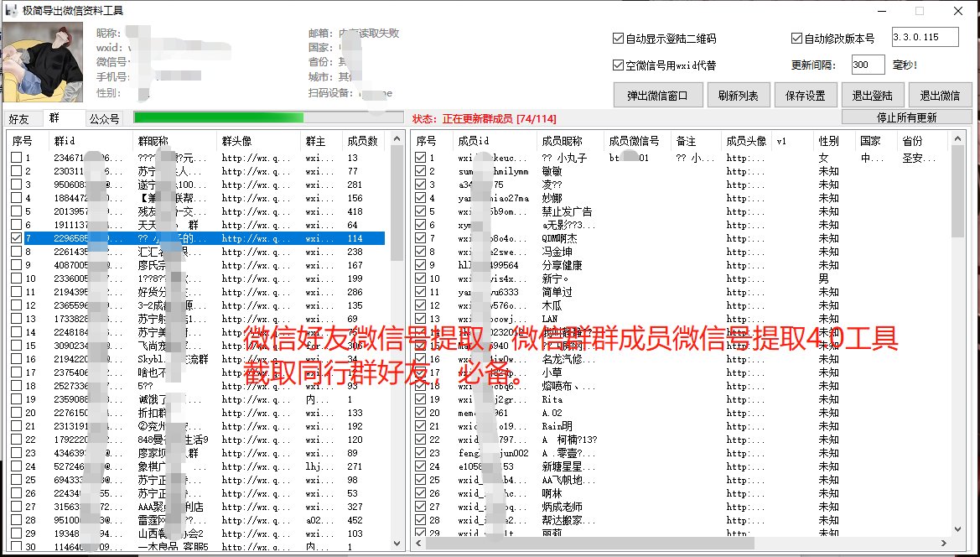Click 成员微信号 column header

click(x=637, y=141)
